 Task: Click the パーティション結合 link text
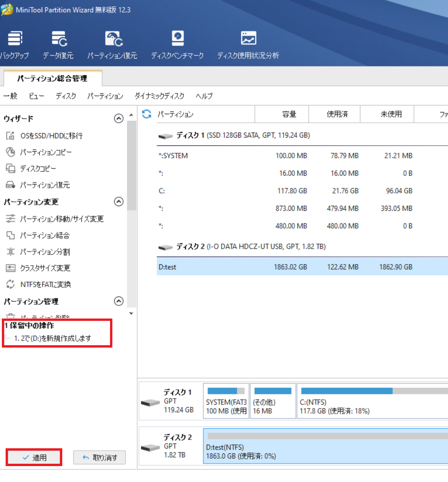click(x=45, y=235)
